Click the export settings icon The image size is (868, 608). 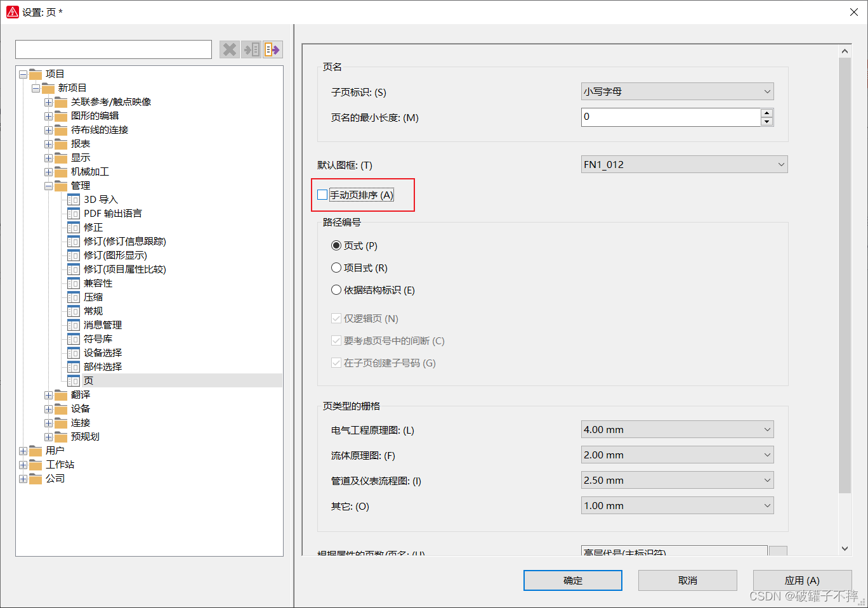pos(273,49)
